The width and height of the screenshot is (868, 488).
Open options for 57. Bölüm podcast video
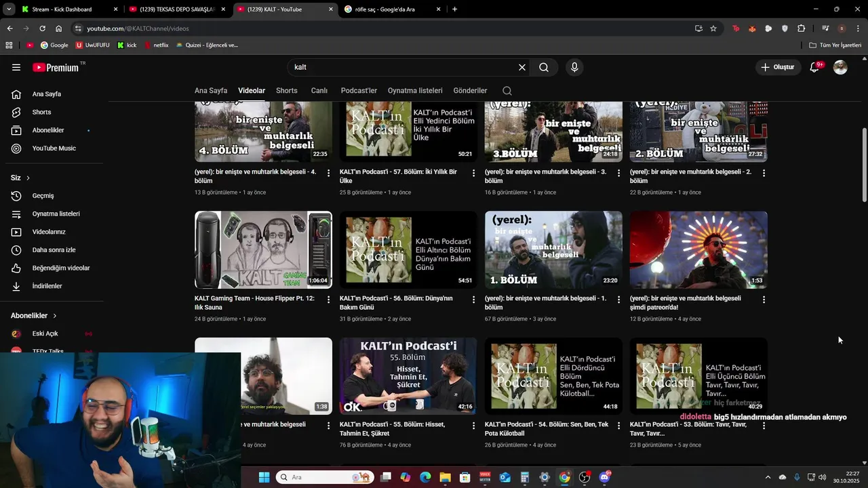[x=474, y=174]
